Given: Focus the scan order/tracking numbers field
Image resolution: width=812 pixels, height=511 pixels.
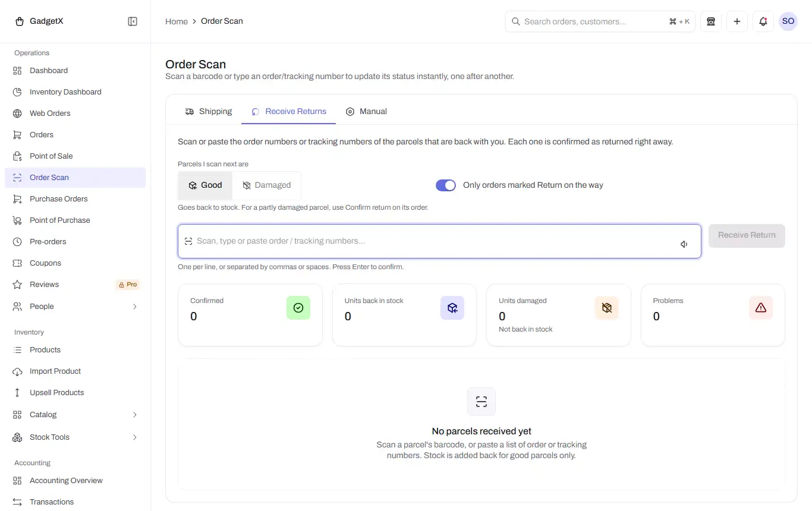Looking at the screenshot, I should pyautogui.click(x=439, y=241).
